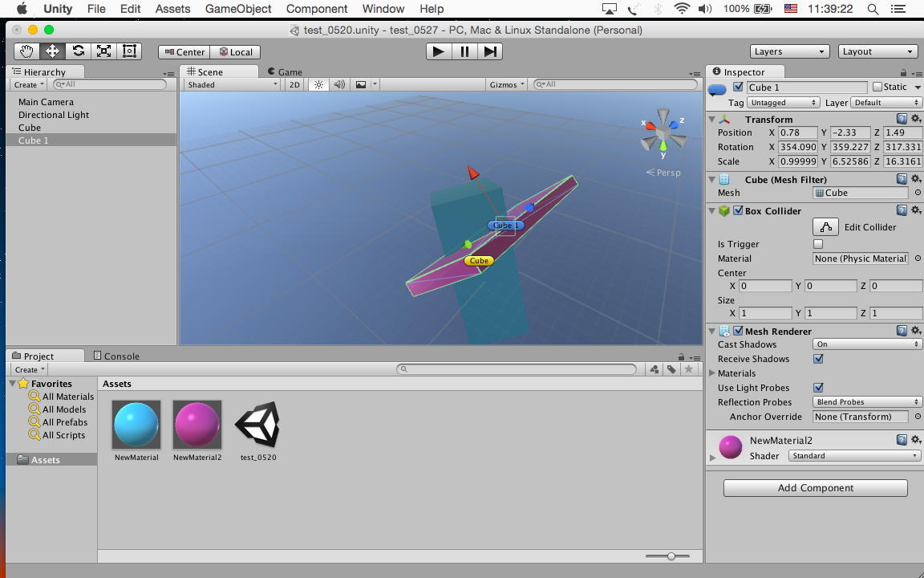
Task: Select NewMaterial2 asset thumbnail
Action: pos(197,425)
